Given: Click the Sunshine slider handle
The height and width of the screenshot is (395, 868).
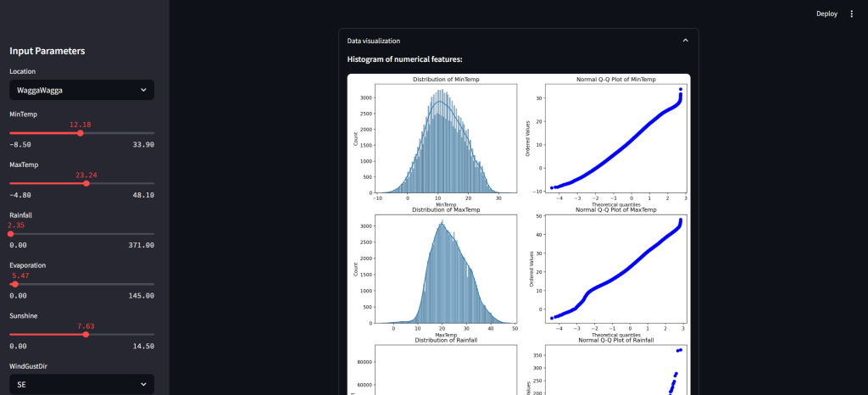Looking at the screenshot, I should [86, 334].
